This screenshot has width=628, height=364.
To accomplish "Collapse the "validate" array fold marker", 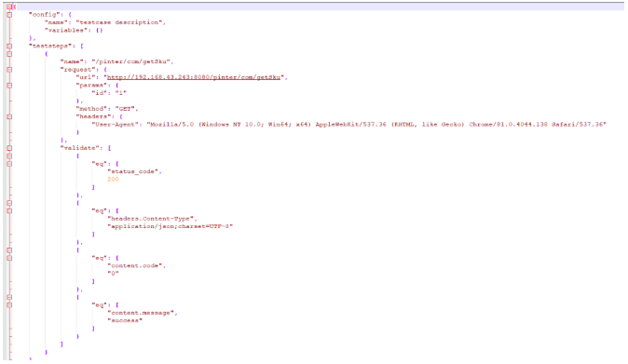I will click(x=9, y=148).
